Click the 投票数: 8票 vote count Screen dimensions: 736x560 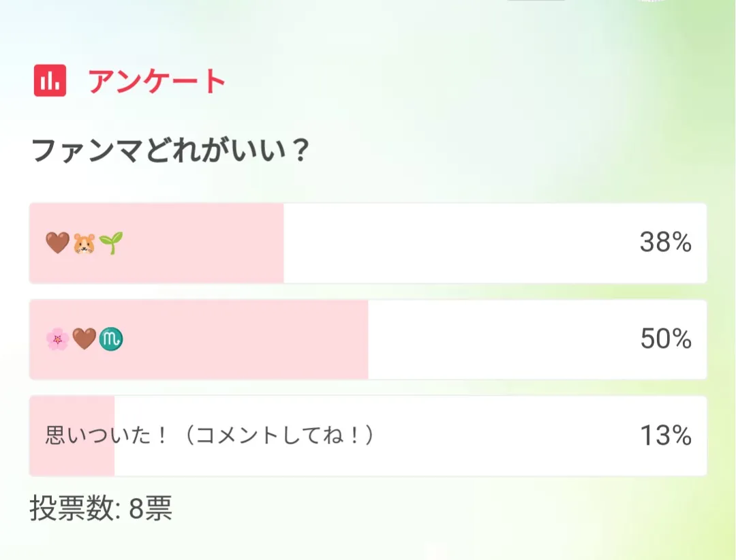coord(101,508)
